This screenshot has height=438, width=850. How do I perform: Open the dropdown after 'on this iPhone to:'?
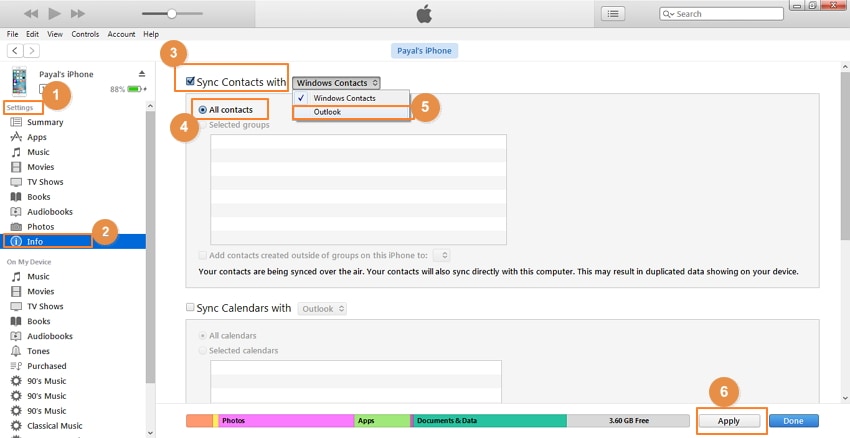pos(442,255)
